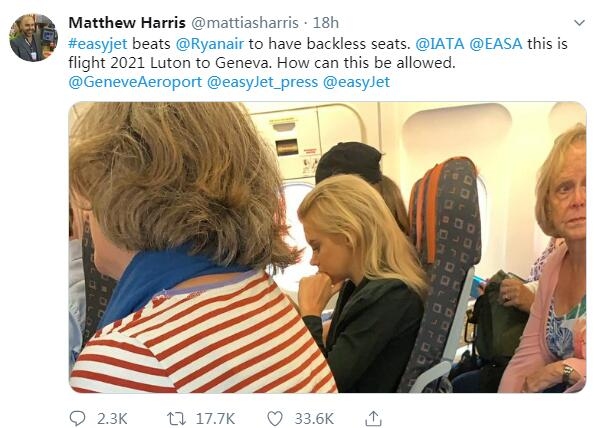Open the #easyjet hashtag
Image resolution: width=595 pixels, height=428 pixels.
98,44
